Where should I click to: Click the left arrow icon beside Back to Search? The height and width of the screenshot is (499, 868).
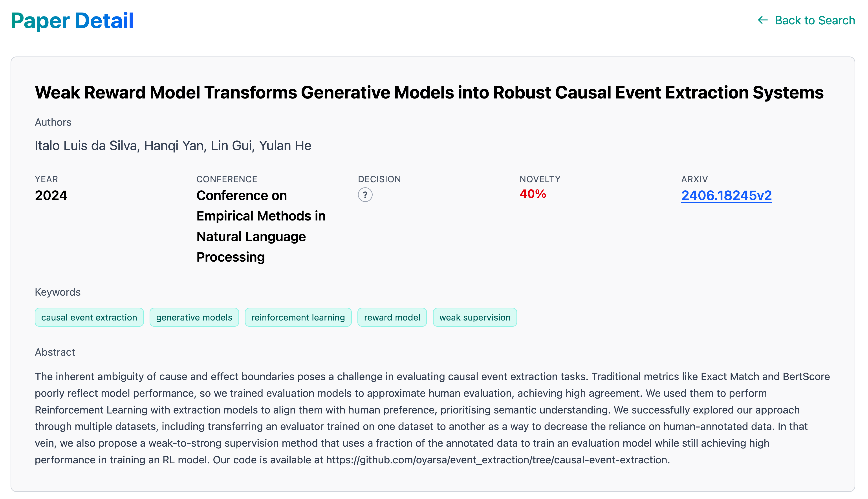pyautogui.click(x=762, y=20)
